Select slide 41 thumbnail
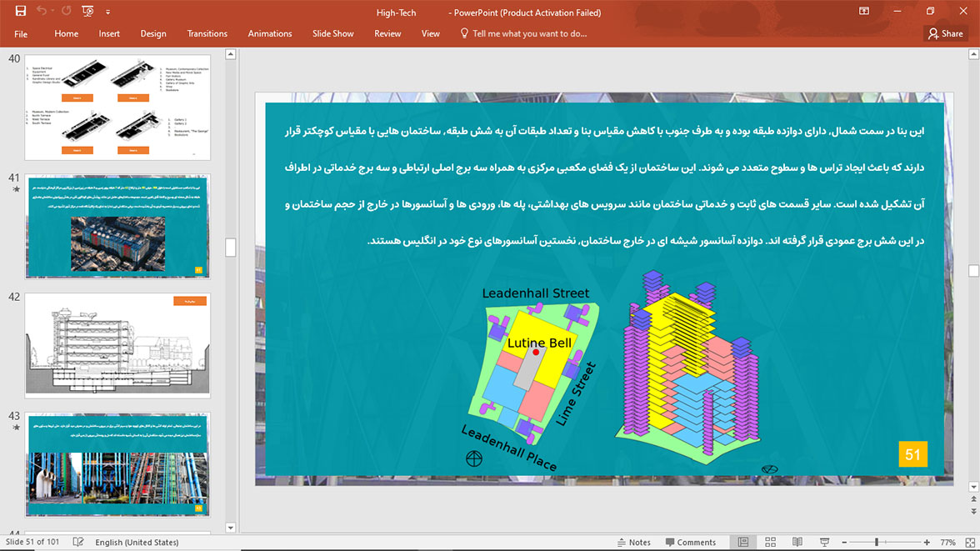 click(117, 227)
